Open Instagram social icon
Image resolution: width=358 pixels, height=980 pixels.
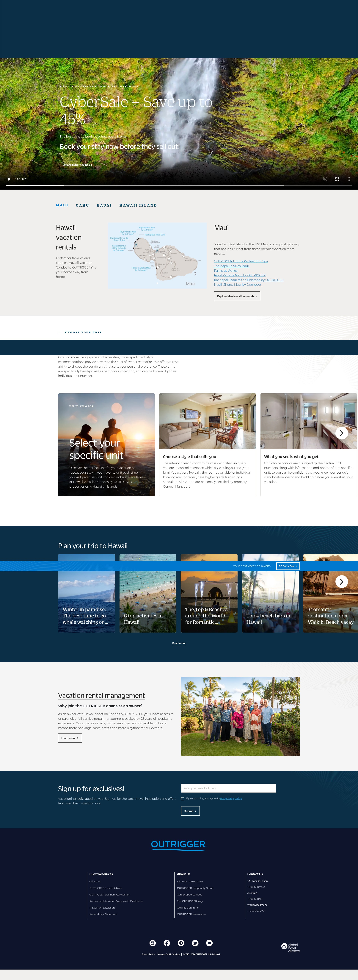pyautogui.click(x=152, y=943)
